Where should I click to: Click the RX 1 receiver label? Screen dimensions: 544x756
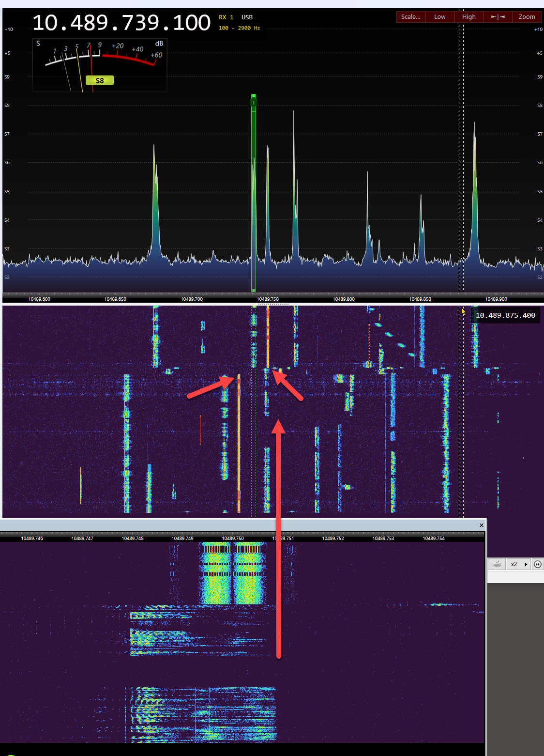(226, 17)
